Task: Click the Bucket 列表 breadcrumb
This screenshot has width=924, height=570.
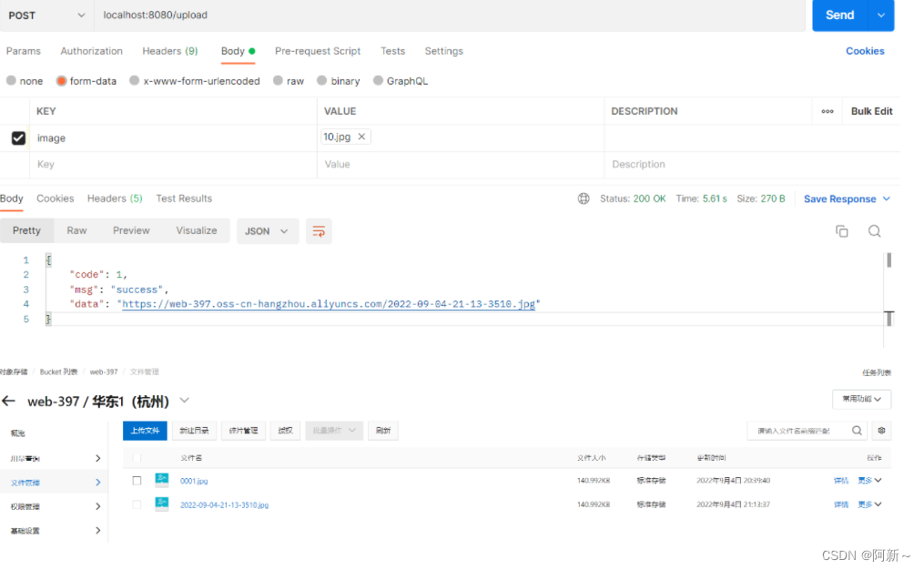Action: click(58, 372)
